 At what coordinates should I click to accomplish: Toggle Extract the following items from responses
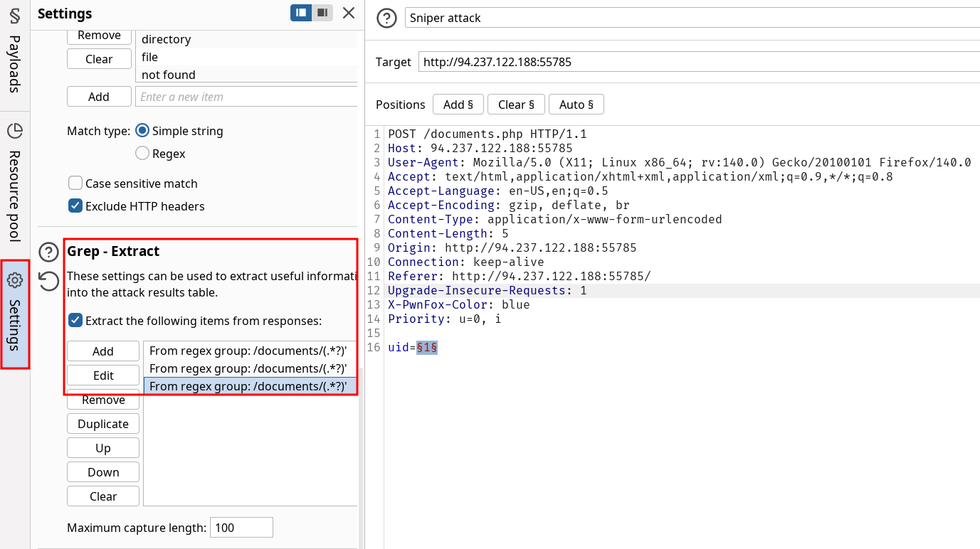point(75,321)
